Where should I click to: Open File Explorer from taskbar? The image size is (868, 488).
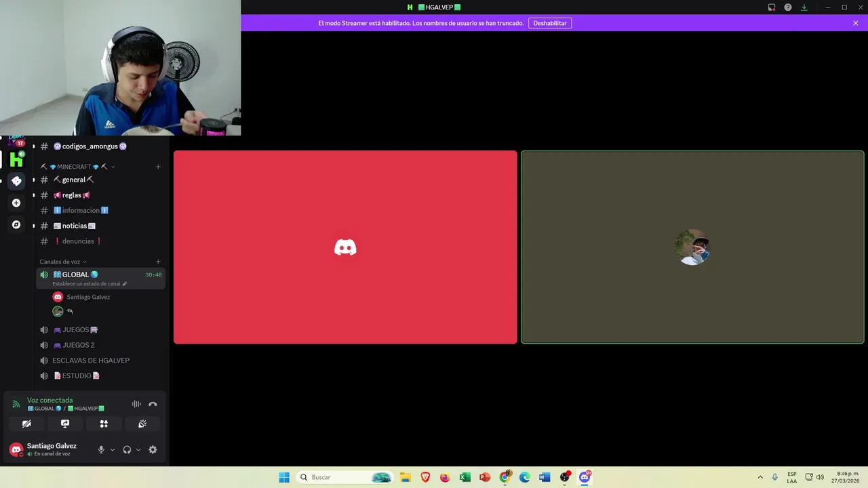point(406,477)
